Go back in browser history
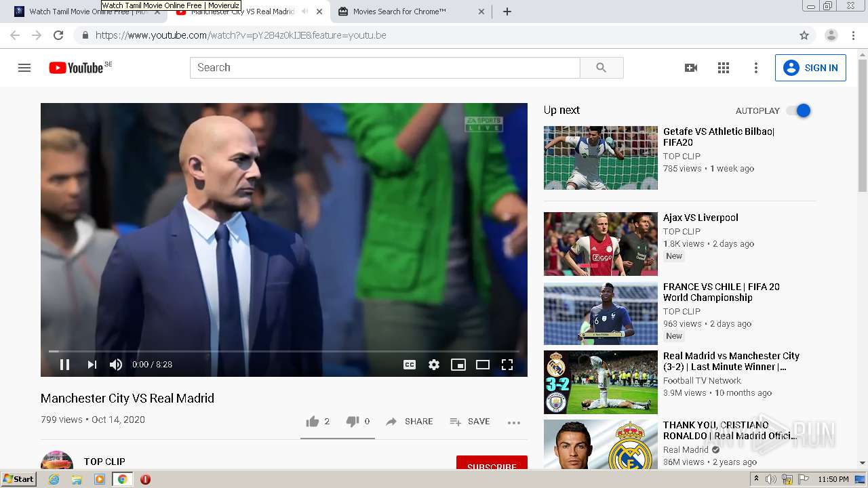 tap(15, 35)
